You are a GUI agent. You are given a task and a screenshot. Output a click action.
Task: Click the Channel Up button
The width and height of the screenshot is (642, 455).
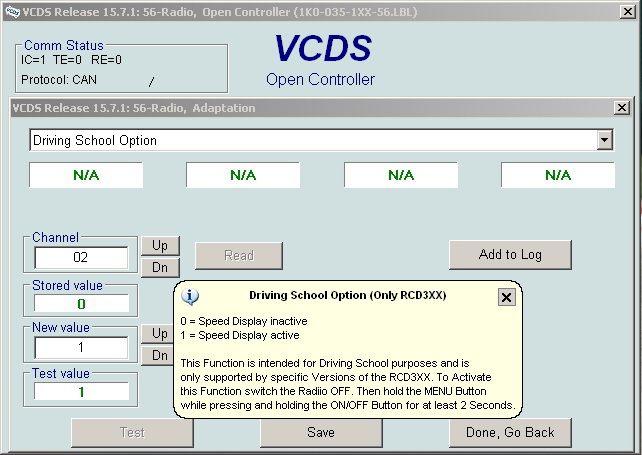click(160, 246)
